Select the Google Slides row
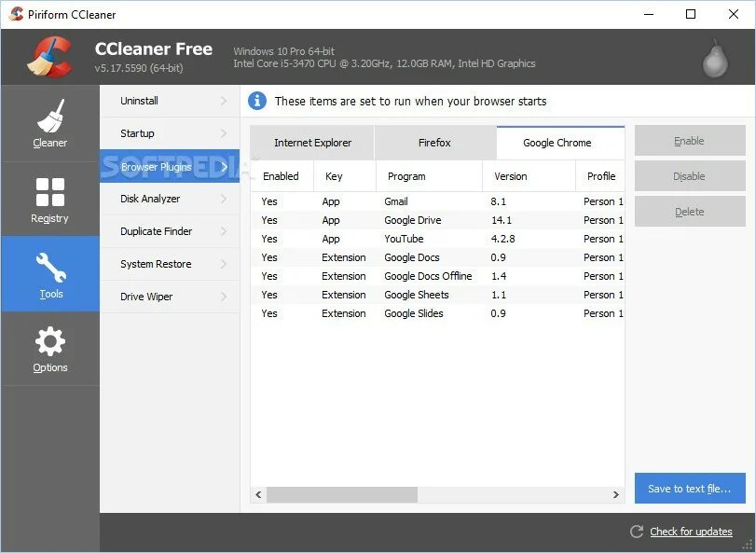This screenshot has height=553, width=756. (437, 313)
